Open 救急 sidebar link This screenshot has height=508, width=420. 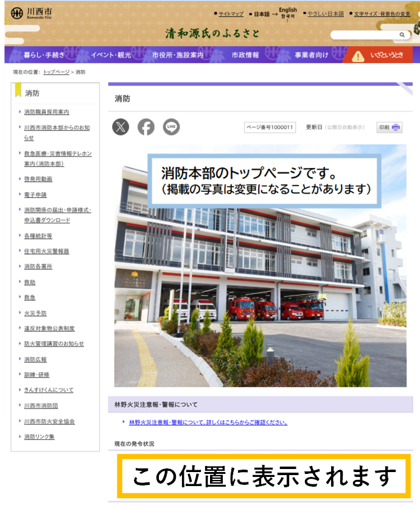coord(30,297)
